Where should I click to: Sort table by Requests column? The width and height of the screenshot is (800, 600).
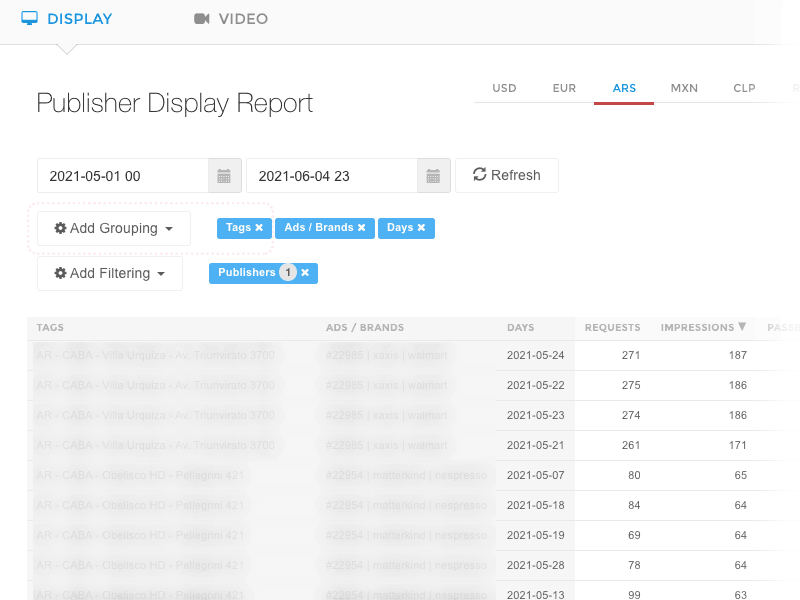612,327
